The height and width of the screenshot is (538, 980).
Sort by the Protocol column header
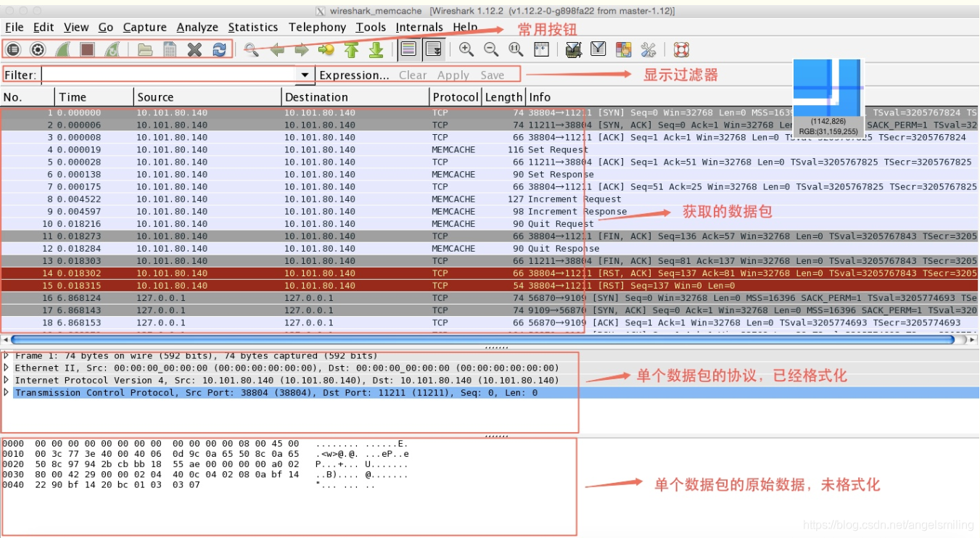(x=456, y=97)
